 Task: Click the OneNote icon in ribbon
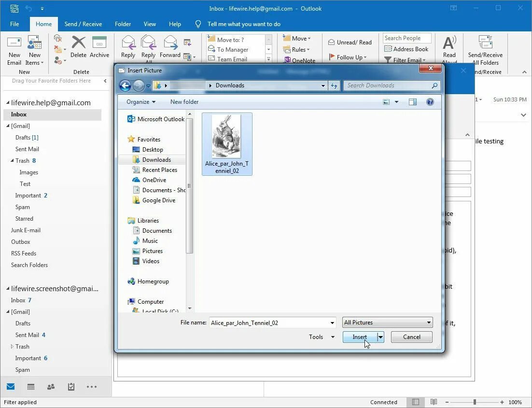pyautogui.click(x=287, y=60)
